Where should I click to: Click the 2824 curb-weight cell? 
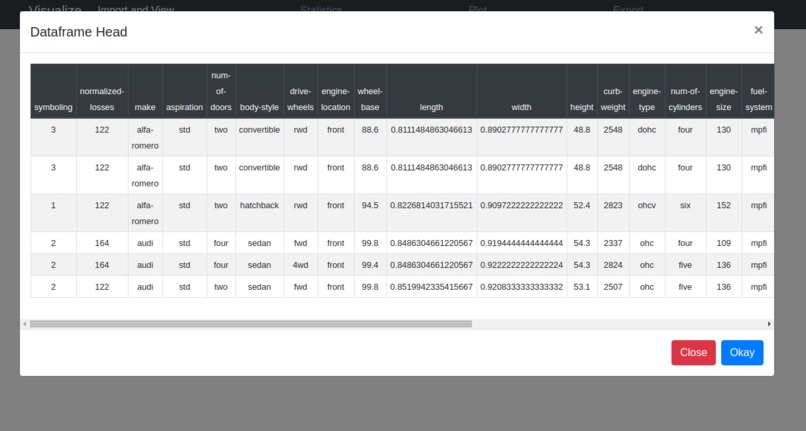point(613,265)
